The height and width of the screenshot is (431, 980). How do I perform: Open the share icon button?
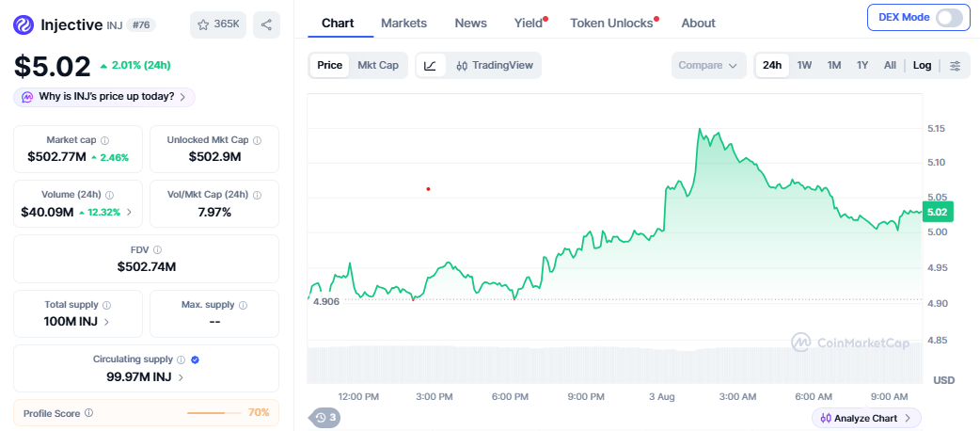pyautogui.click(x=266, y=25)
